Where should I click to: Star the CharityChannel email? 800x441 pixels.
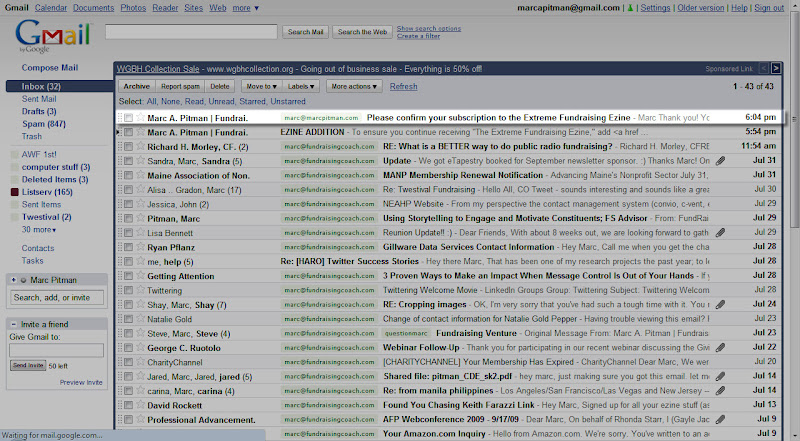(140, 362)
